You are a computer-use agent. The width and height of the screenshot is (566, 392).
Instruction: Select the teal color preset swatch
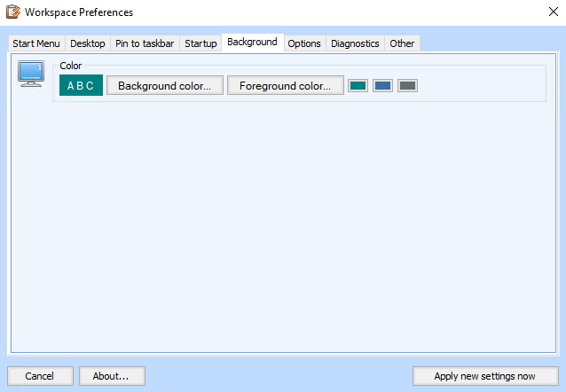pos(358,86)
